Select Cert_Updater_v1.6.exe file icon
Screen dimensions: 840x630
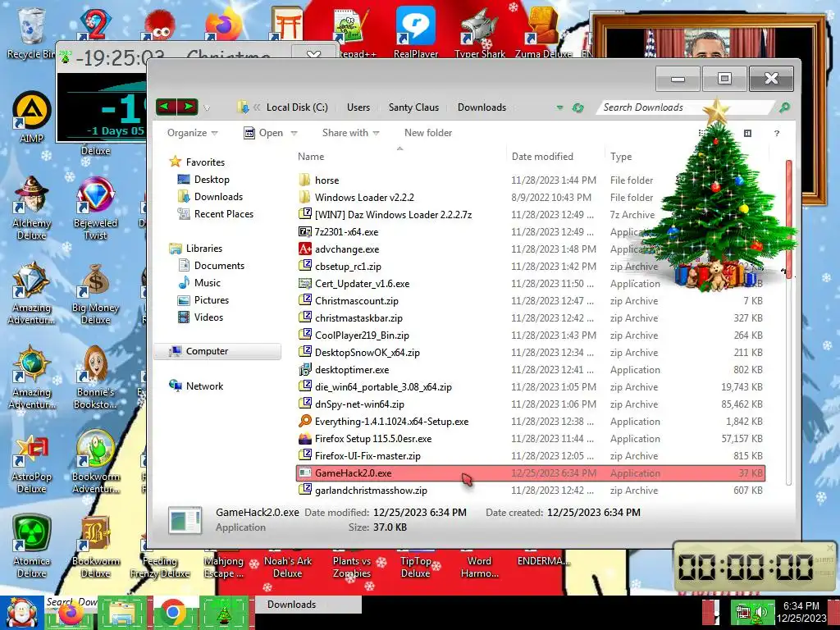click(305, 283)
